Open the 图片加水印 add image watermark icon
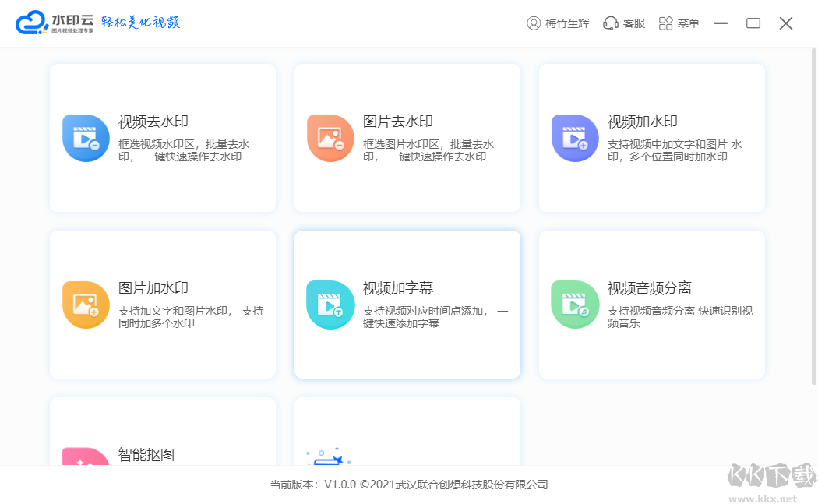Viewport: 818px width, 504px height. (x=86, y=304)
